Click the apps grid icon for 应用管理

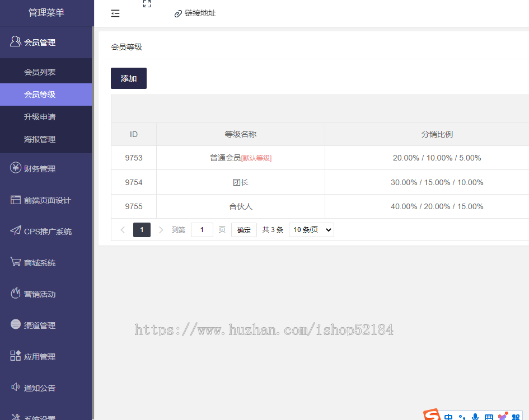[x=16, y=355]
